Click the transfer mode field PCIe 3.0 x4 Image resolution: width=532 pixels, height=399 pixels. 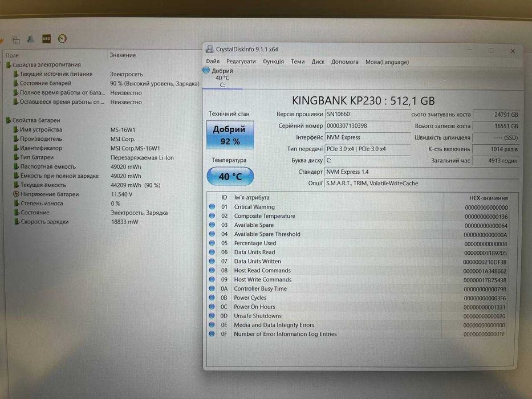(x=367, y=149)
